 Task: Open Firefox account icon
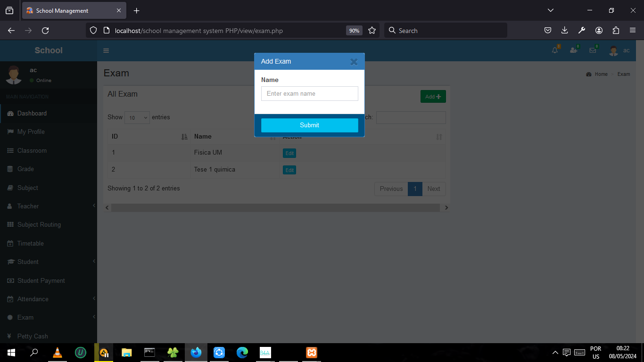click(x=599, y=31)
